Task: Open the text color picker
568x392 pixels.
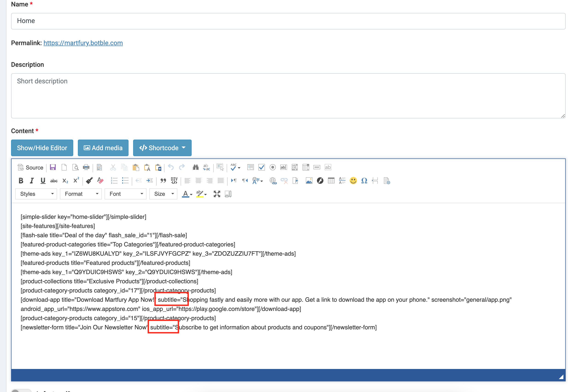Action: pyautogui.click(x=187, y=194)
